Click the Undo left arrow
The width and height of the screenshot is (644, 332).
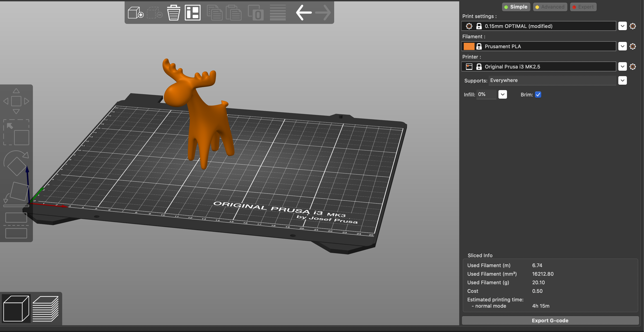coord(304,12)
